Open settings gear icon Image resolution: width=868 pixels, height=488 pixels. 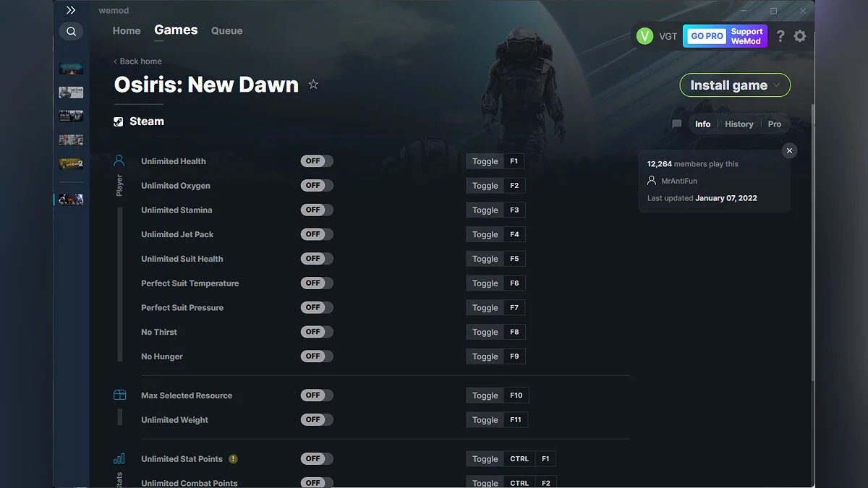point(799,36)
